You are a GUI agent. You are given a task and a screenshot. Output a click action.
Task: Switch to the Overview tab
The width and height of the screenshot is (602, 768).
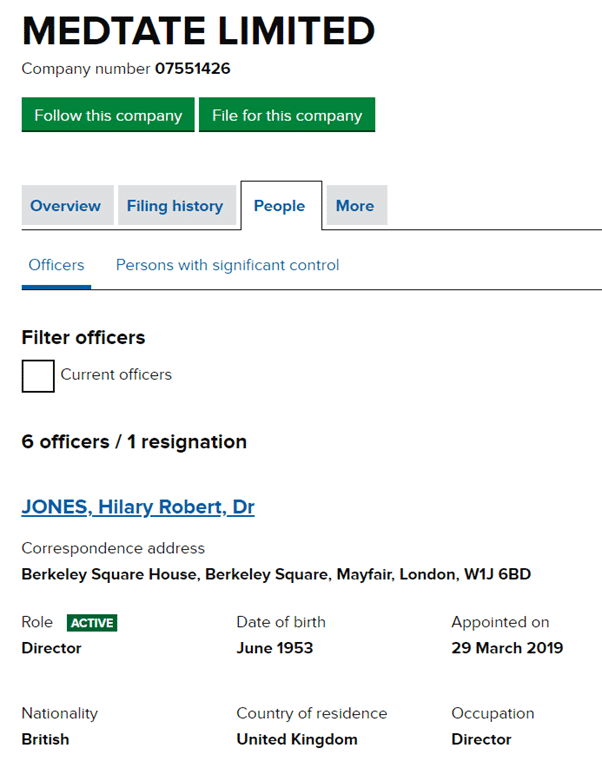point(66,206)
